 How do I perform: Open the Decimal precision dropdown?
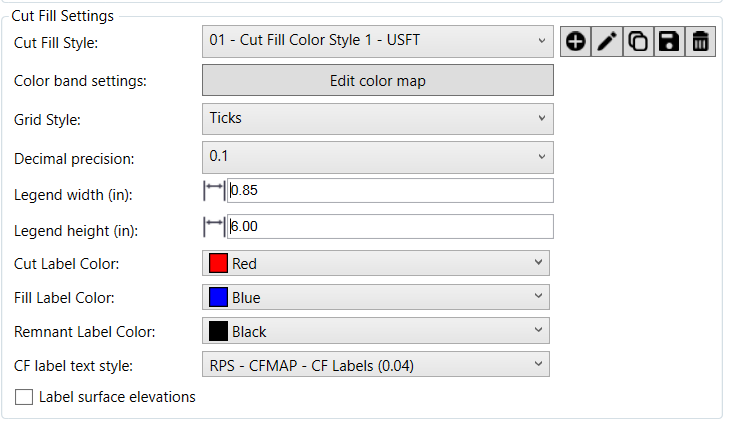(378, 157)
